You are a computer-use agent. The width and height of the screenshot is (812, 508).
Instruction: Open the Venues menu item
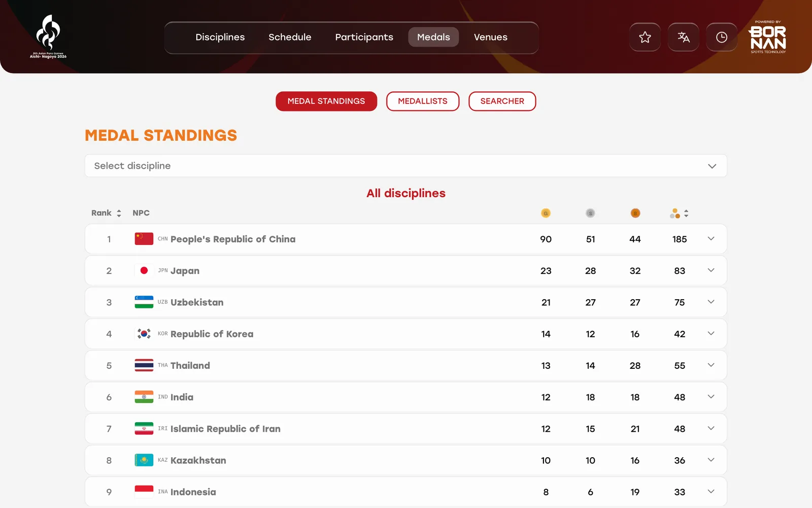tap(490, 37)
